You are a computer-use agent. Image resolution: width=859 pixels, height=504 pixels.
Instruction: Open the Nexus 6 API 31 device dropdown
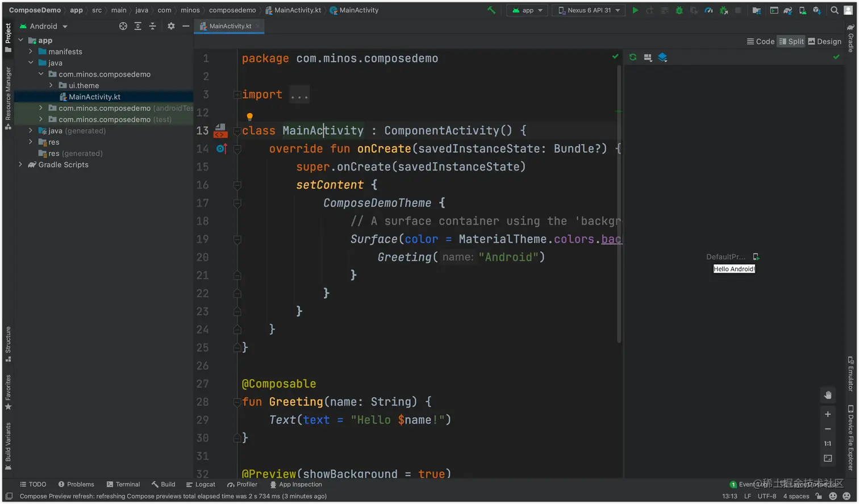[x=589, y=10]
